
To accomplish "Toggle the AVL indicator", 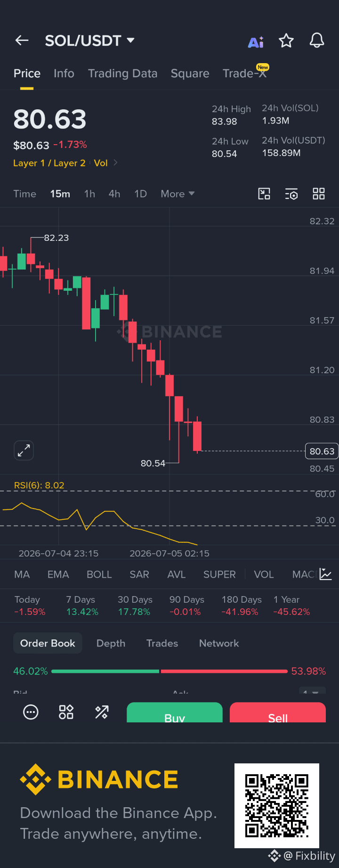I will 177,574.
